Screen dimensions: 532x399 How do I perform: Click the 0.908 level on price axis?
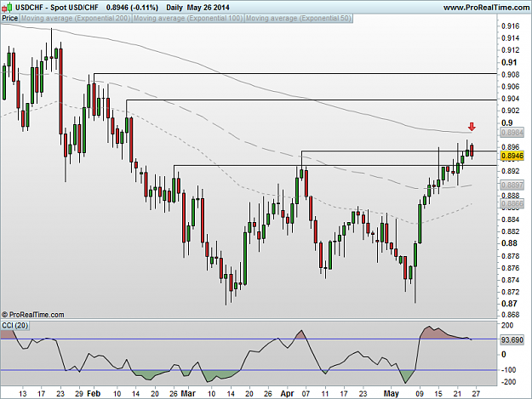coord(510,75)
